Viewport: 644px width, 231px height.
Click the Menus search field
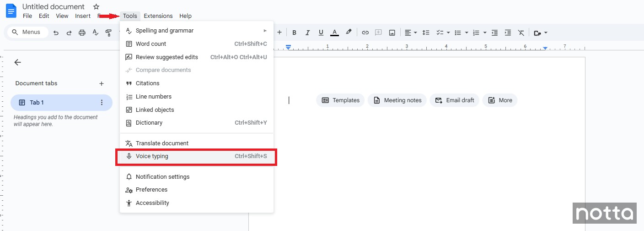tap(27, 32)
